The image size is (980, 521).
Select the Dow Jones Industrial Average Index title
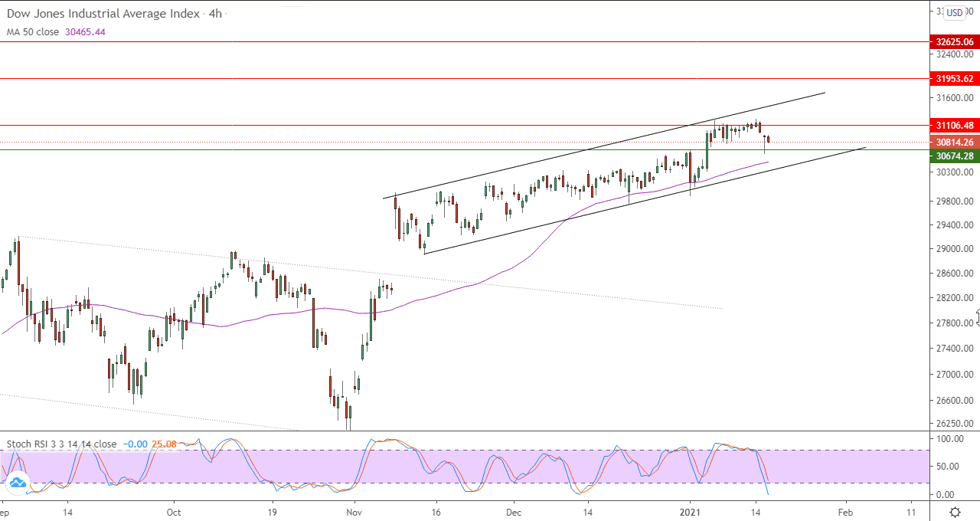click(103, 14)
